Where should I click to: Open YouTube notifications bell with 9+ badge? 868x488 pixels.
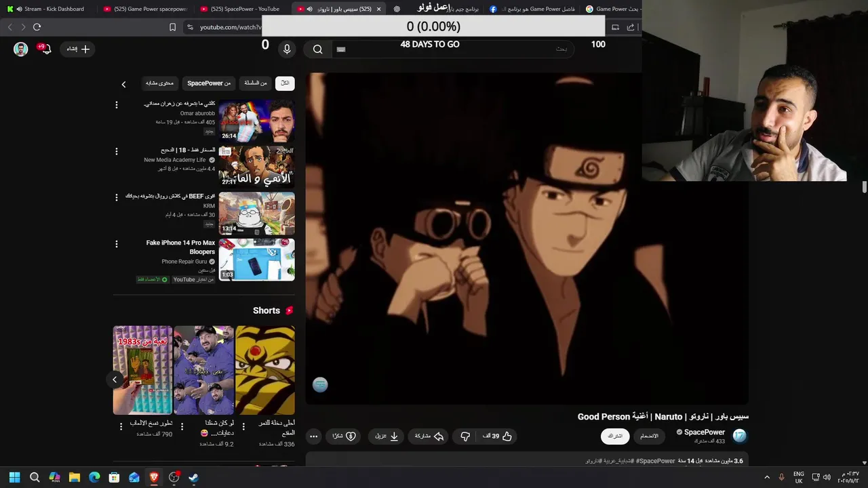(x=45, y=49)
